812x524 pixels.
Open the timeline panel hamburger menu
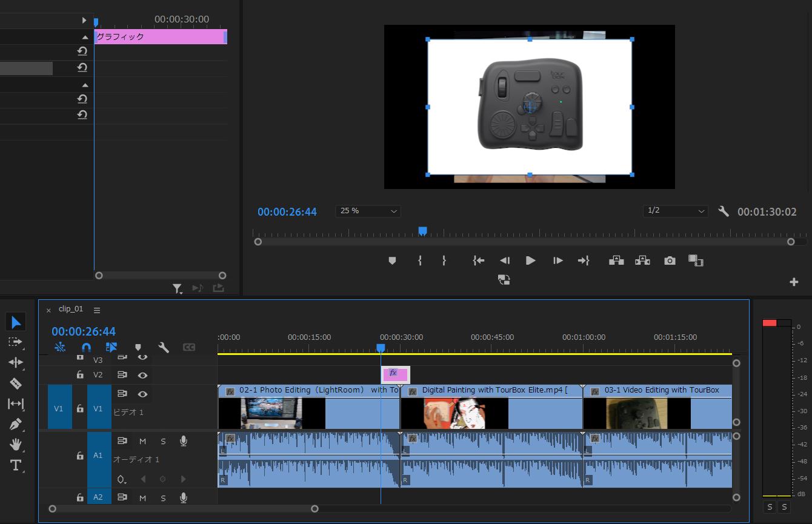[x=97, y=310]
